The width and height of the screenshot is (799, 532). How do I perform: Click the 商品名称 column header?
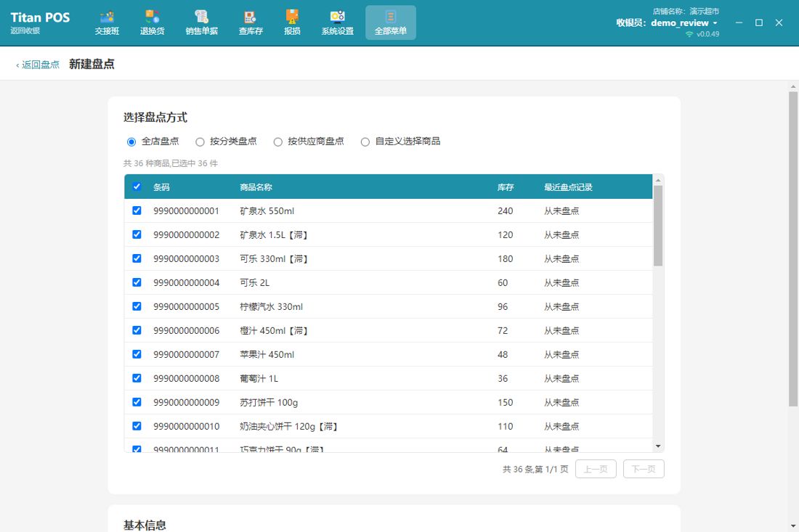click(256, 187)
